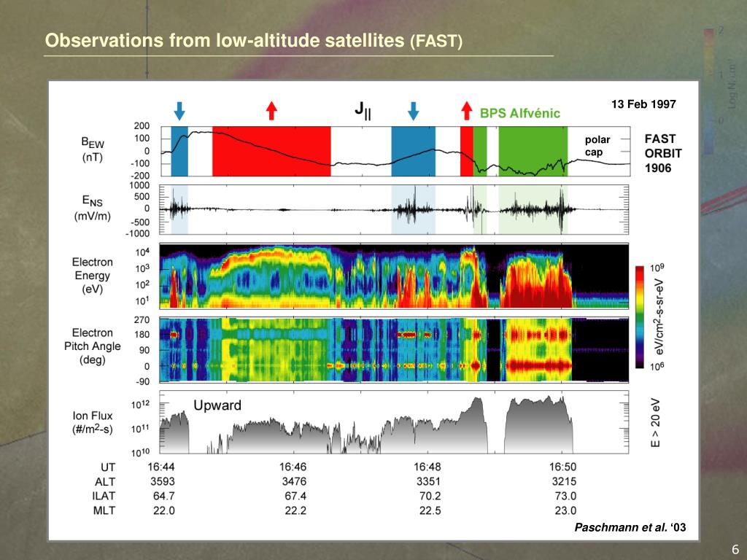Select the ILAT value 73.0
747x560 pixels.
(x=565, y=496)
